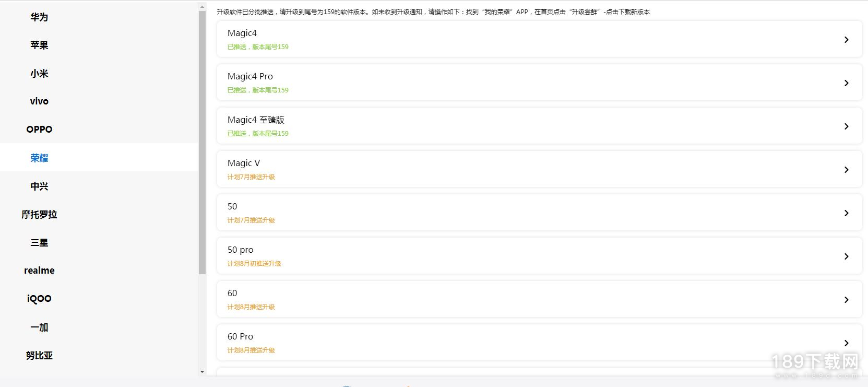This screenshot has width=868, height=387.
Task: Open the iQOO brand category
Action: coord(39,299)
